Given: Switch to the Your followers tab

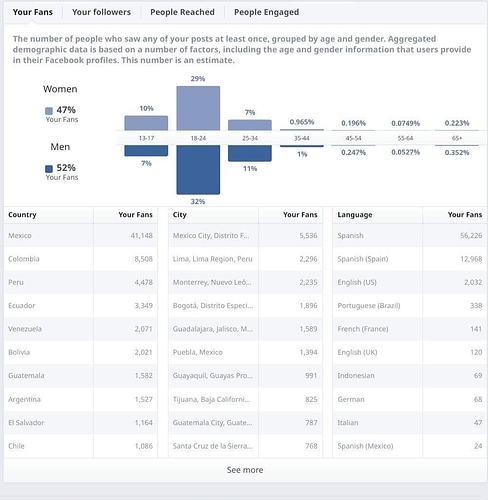Looking at the screenshot, I should point(101,12).
